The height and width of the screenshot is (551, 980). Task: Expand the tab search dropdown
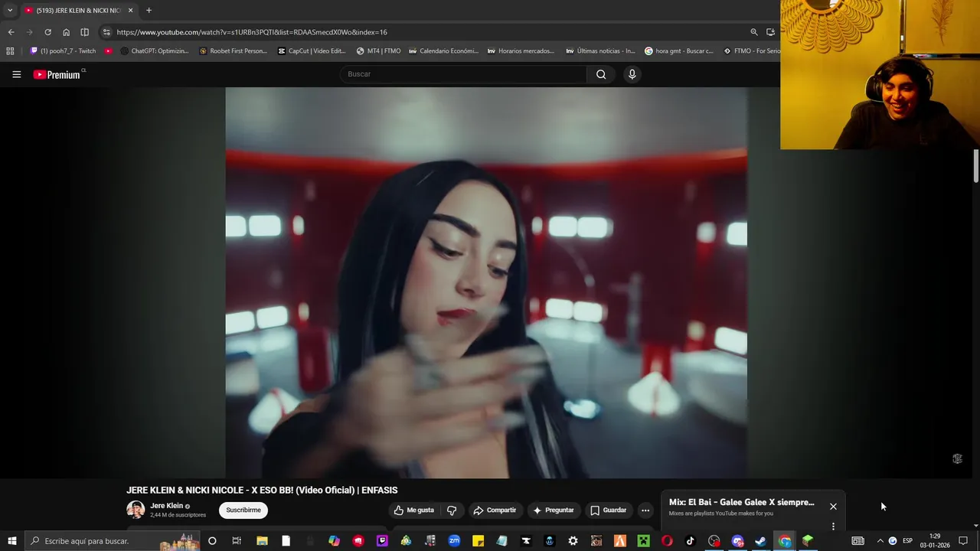tap(10, 11)
